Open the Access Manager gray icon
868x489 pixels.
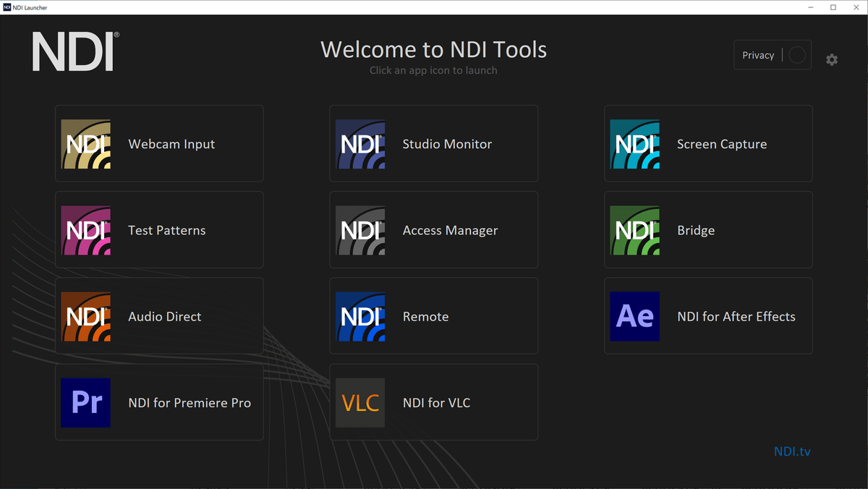tap(360, 231)
